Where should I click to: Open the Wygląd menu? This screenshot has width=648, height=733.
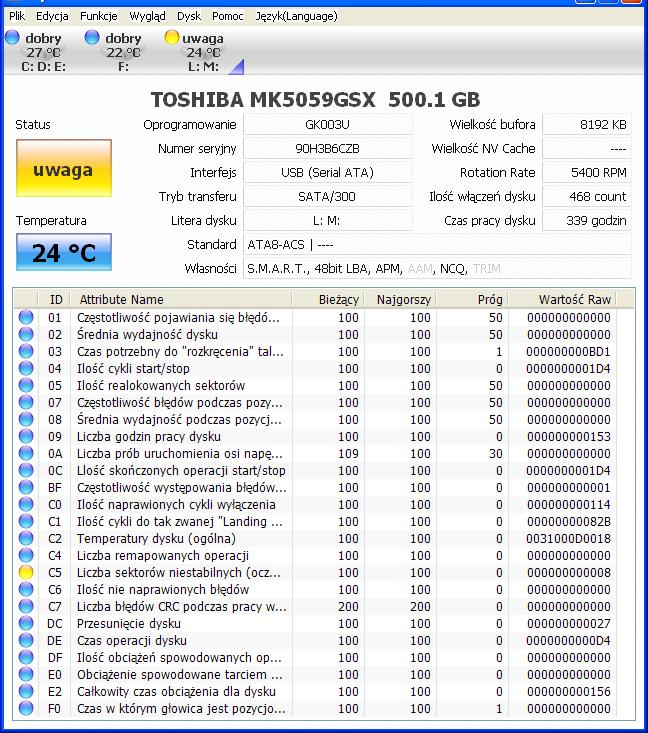[x=147, y=16]
